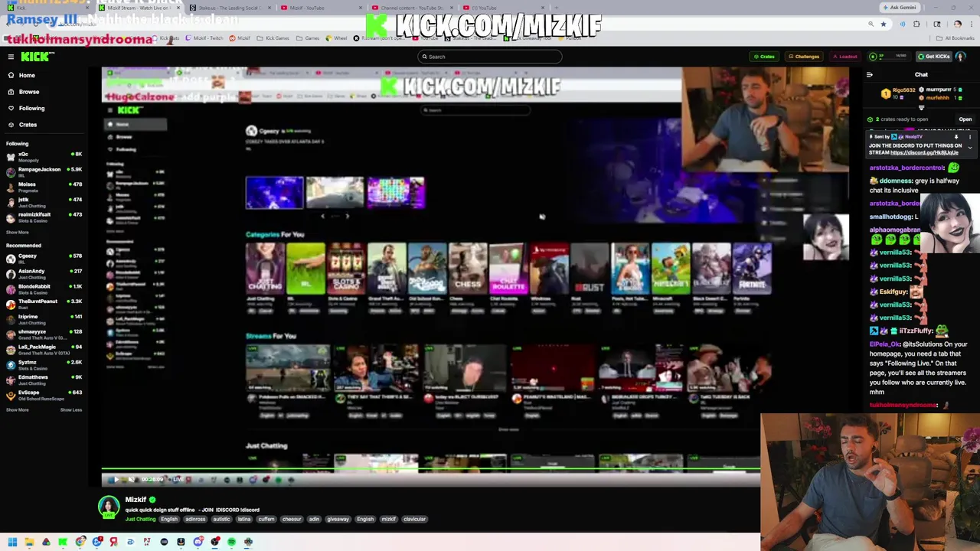Select the cuffem tag
Viewport: 980px width, 551px height.
266,519
